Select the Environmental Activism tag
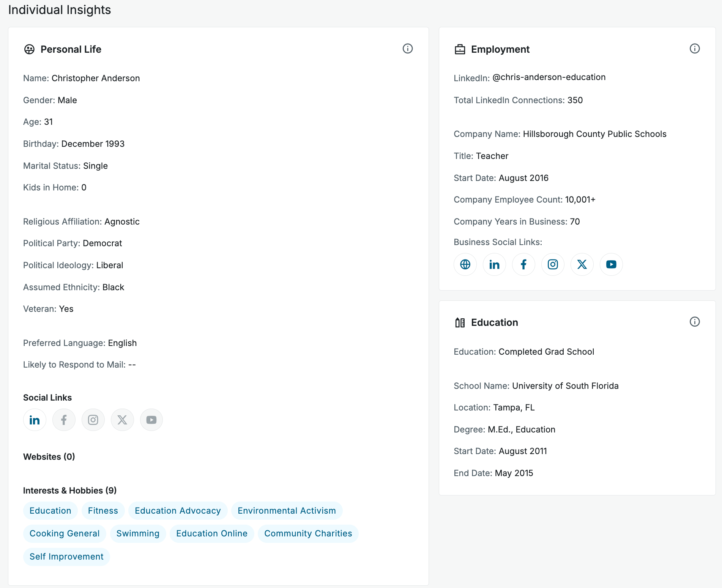This screenshot has height=588, width=722. click(x=287, y=511)
